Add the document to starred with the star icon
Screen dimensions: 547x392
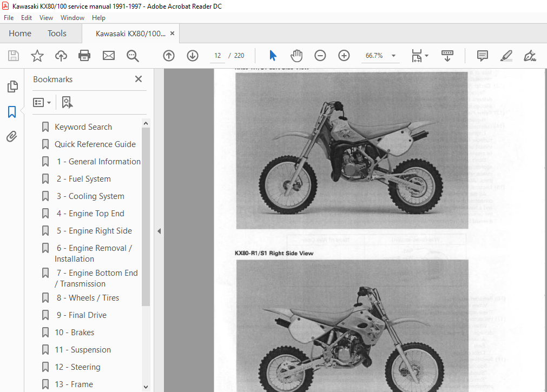click(37, 56)
